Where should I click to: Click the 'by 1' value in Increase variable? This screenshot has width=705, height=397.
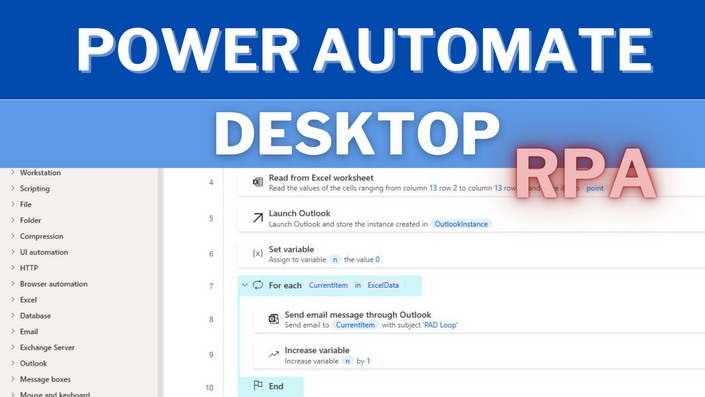(x=368, y=361)
